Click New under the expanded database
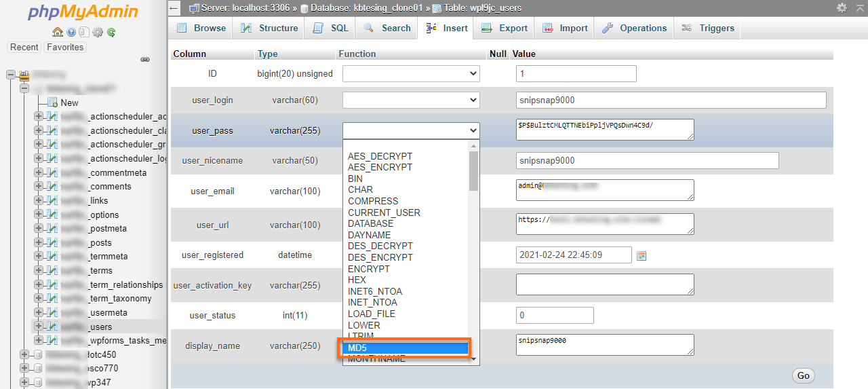Viewport: 868px width, 389px height. click(x=70, y=103)
